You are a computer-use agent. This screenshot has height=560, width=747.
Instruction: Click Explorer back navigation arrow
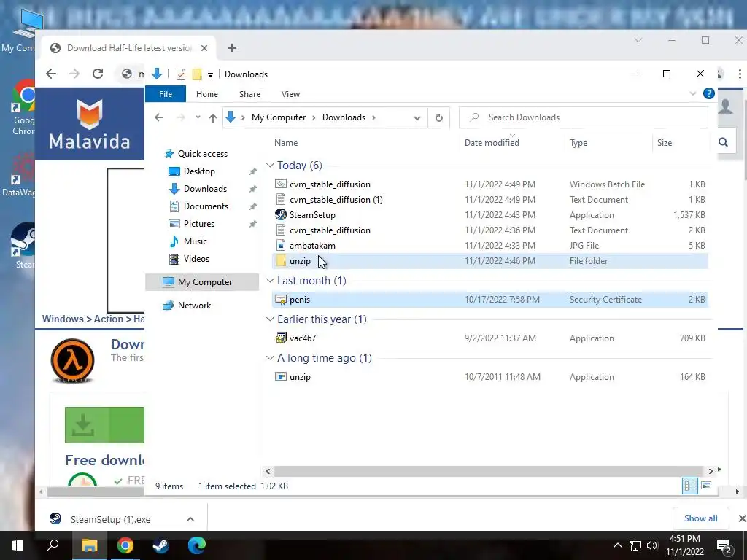(159, 117)
